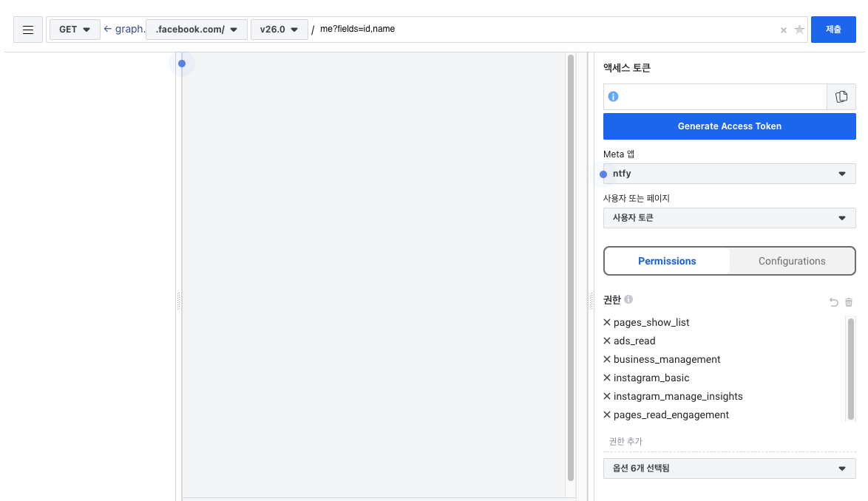Screen dimensions: 868x501
Task: Switch to Permissions tab
Action: pyautogui.click(x=667, y=261)
